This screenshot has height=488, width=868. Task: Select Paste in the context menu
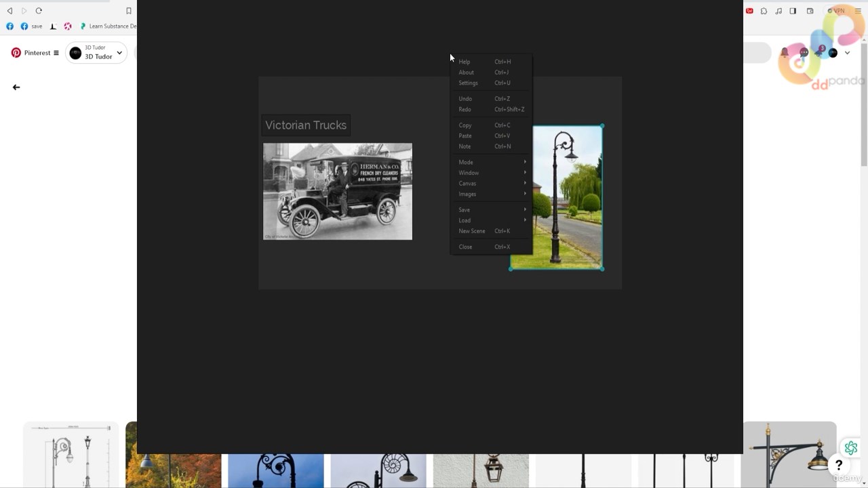point(492,136)
